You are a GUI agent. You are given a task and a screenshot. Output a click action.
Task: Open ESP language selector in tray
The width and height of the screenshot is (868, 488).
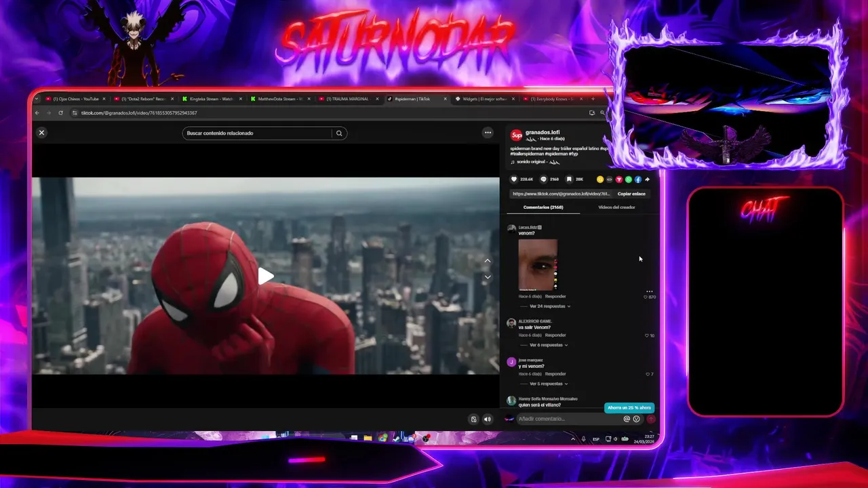596,439
